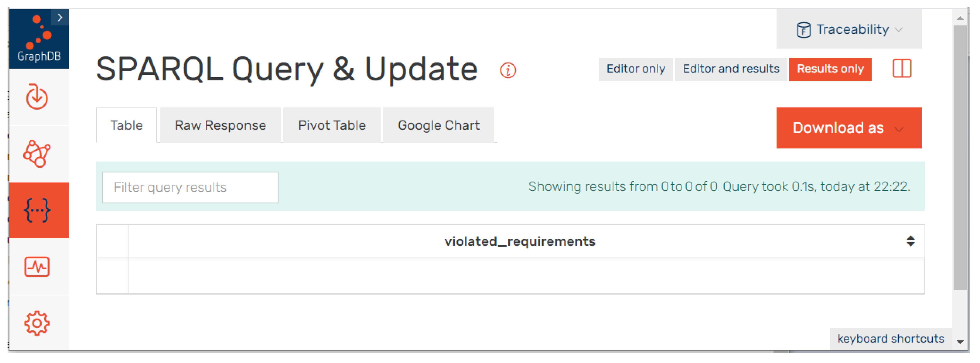Expand the sidebar with the chevron arrow
Image resolution: width=980 pixels, height=363 pixels.
[60, 18]
